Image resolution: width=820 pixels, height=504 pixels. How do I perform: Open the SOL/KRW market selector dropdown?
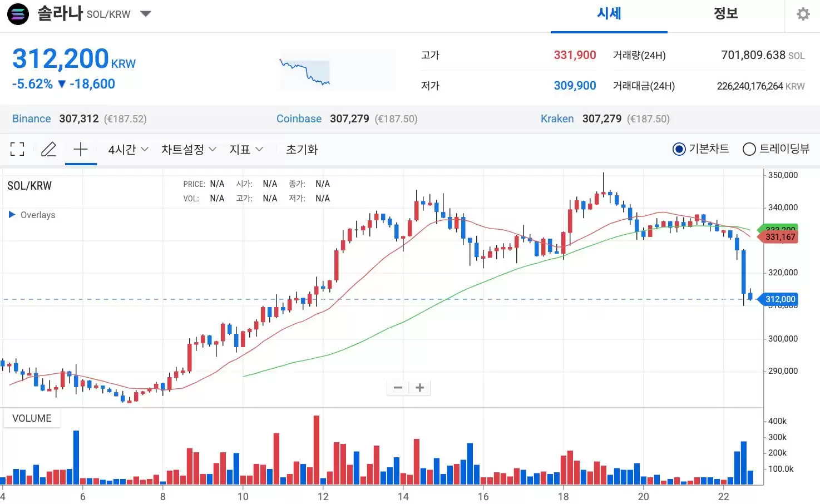pyautogui.click(x=146, y=14)
